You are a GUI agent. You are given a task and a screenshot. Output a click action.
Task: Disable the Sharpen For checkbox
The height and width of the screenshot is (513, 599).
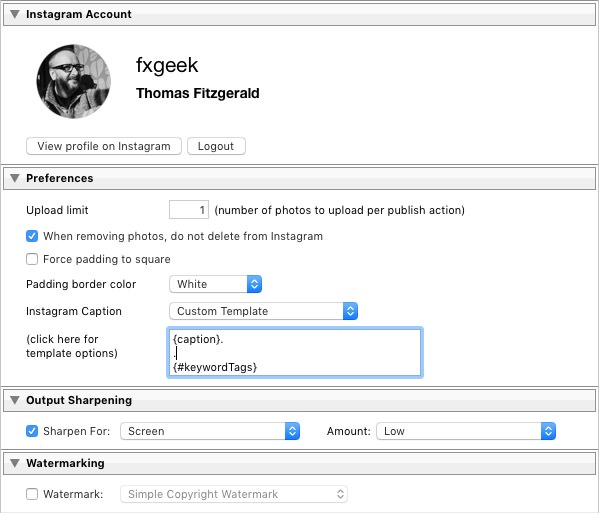[x=32, y=431]
